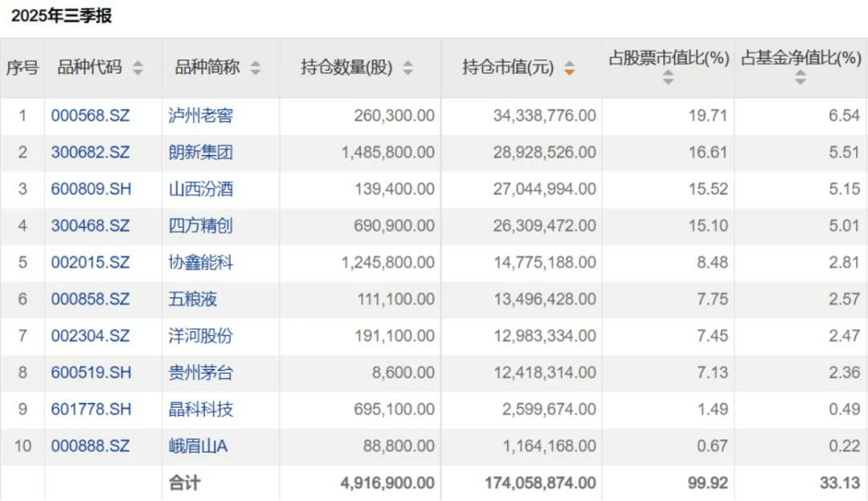The image size is (868, 501).
Task: Click stock code 002304.SZ
Action: pos(90,335)
